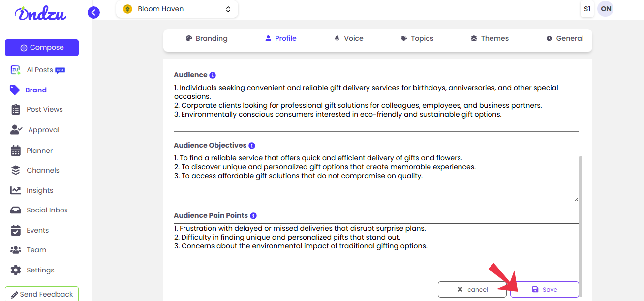Image resolution: width=644 pixels, height=301 pixels.
Task: Click Send Feedback button
Action: tap(42, 294)
